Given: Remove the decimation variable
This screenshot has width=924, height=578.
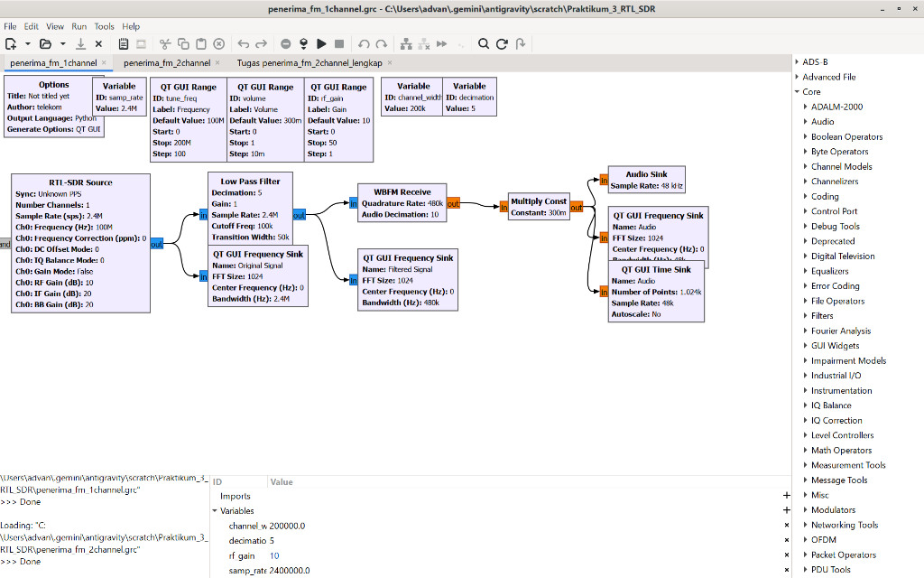Looking at the screenshot, I should tap(786, 540).
